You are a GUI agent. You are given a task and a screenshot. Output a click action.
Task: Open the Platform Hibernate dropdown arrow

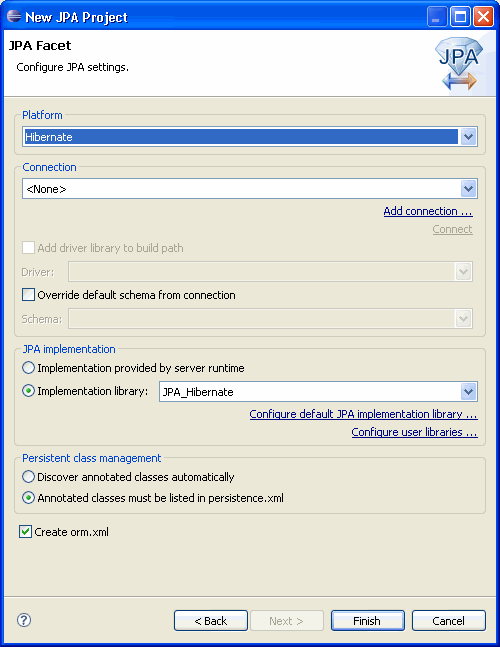pyautogui.click(x=468, y=137)
